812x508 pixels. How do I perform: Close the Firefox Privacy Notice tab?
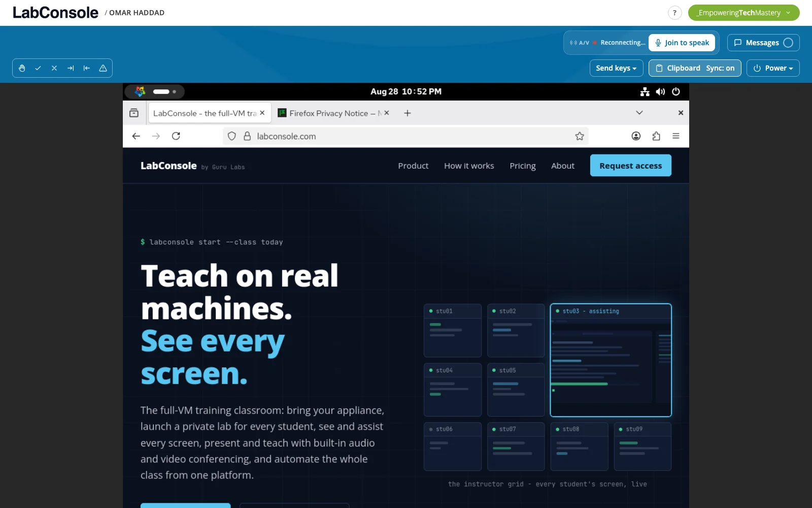(387, 113)
